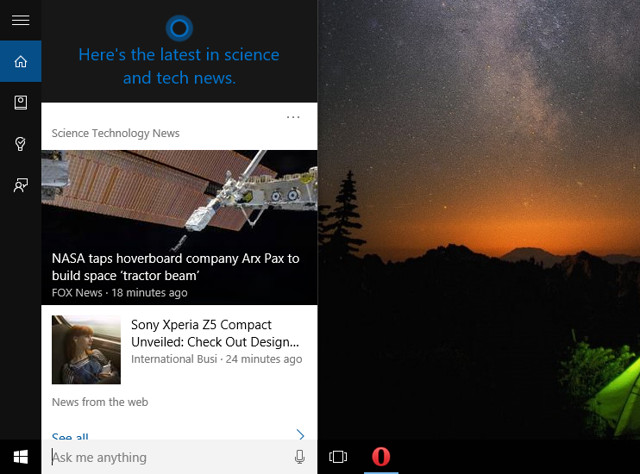Launch Opera from the taskbar

tap(381, 456)
